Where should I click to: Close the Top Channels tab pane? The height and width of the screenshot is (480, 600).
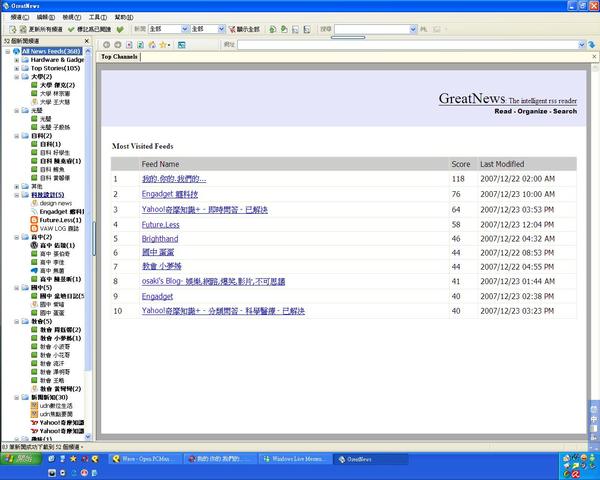click(x=594, y=57)
